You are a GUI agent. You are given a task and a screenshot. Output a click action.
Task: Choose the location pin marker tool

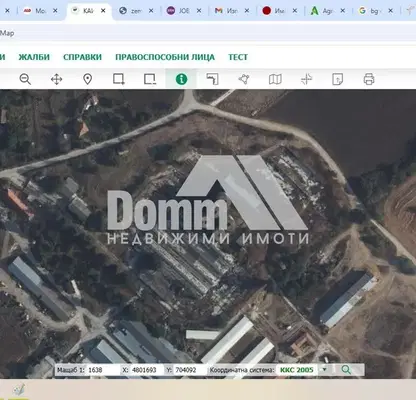click(x=87, y=79)
